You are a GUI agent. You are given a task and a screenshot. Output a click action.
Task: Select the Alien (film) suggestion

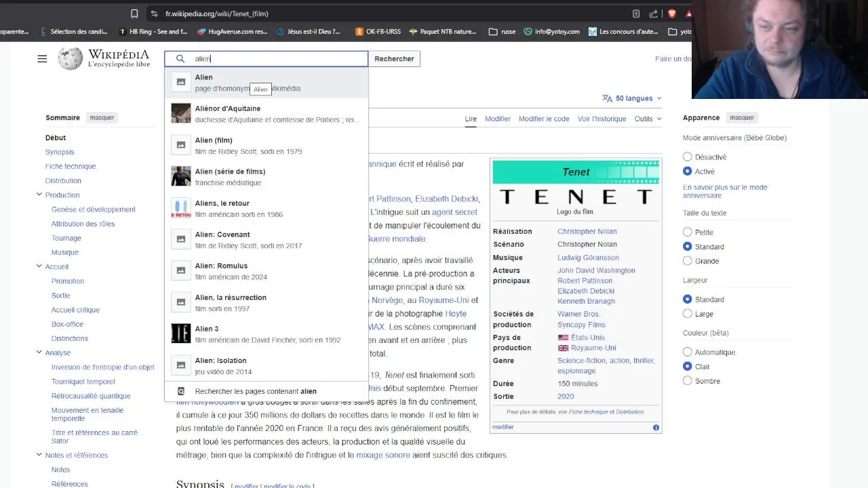(x=267, y=145)
